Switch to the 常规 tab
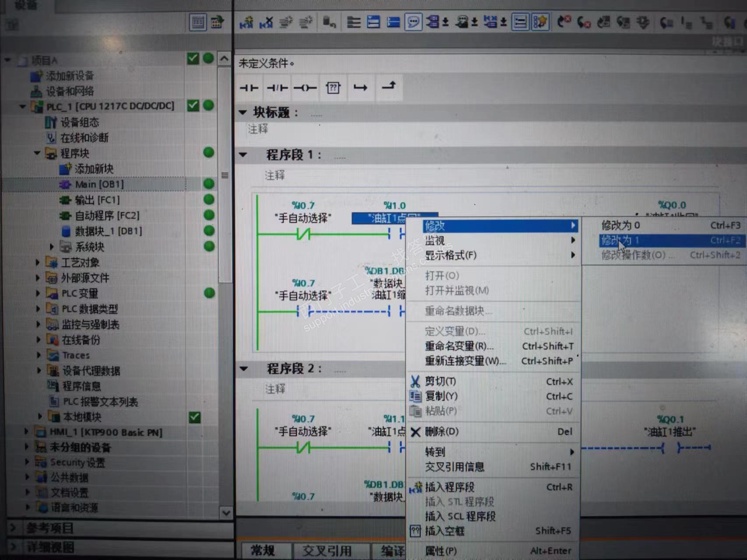The image size is (747, 560). click(265, 551)
